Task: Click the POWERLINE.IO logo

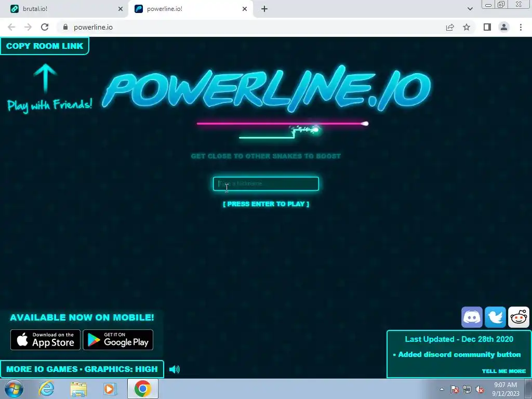Action: click(267, 89)
